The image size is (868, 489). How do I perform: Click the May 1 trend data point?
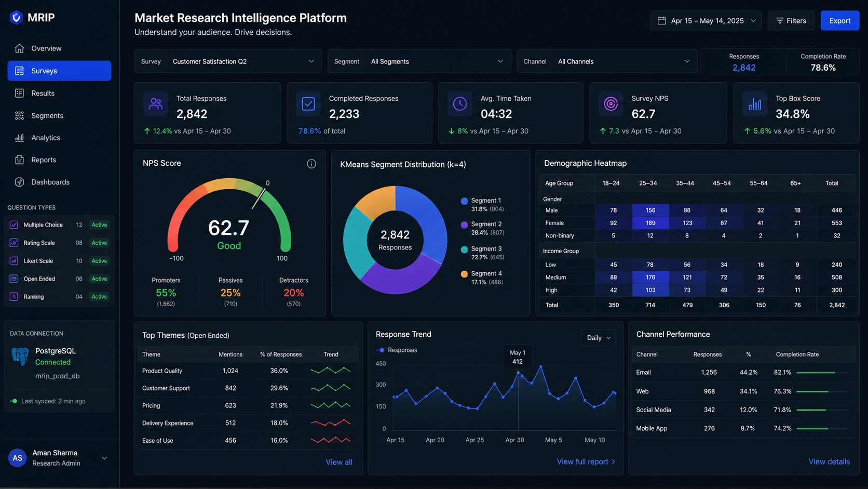tap(518, 372)
